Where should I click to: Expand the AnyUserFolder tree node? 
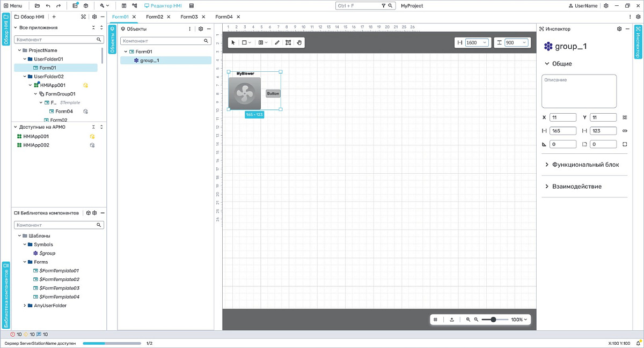[25, 306]
